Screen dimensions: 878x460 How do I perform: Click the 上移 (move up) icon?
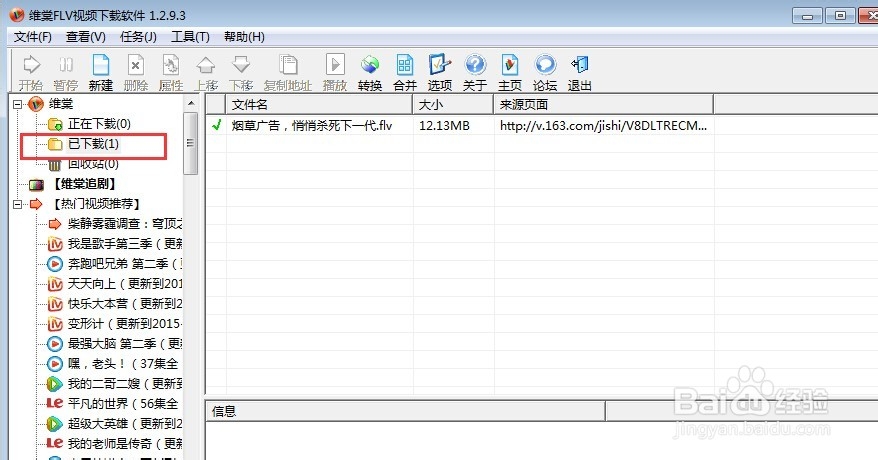pyautogui.click(x=206, y=73)
